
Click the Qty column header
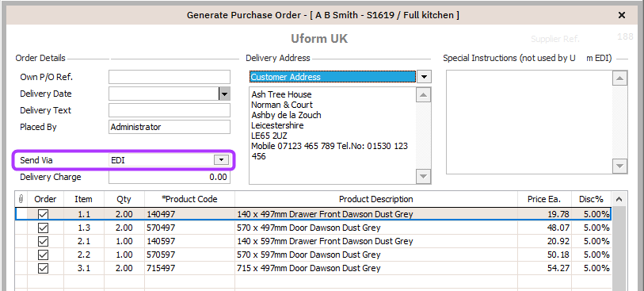coord(124,199)
